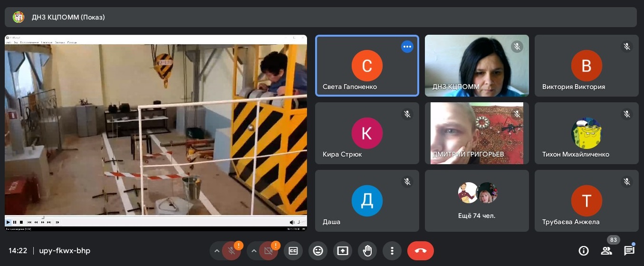Open the emoji reactions button

318,251
